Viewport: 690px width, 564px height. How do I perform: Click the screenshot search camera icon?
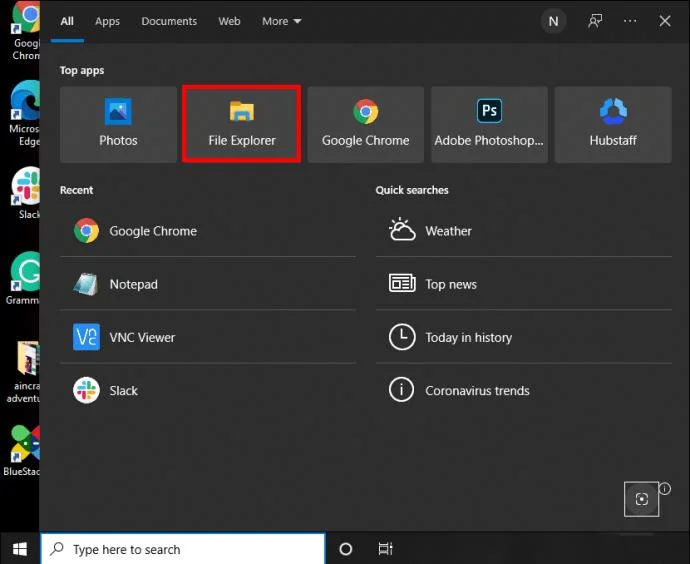641,499
